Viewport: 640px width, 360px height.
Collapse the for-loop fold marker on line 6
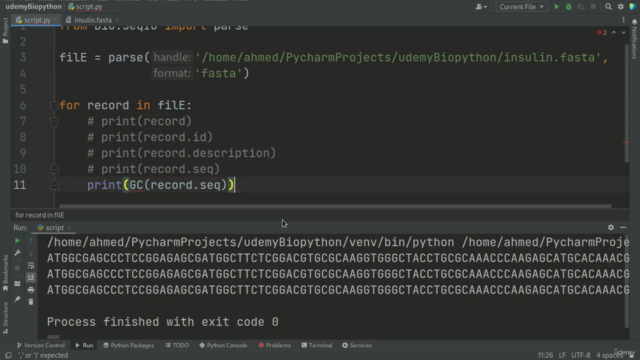tap(54, 106)
